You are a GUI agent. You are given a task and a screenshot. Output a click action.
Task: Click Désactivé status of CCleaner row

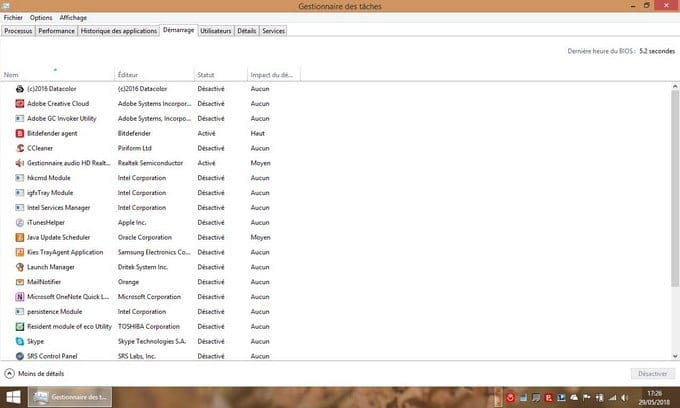click(x=211, y=148)
